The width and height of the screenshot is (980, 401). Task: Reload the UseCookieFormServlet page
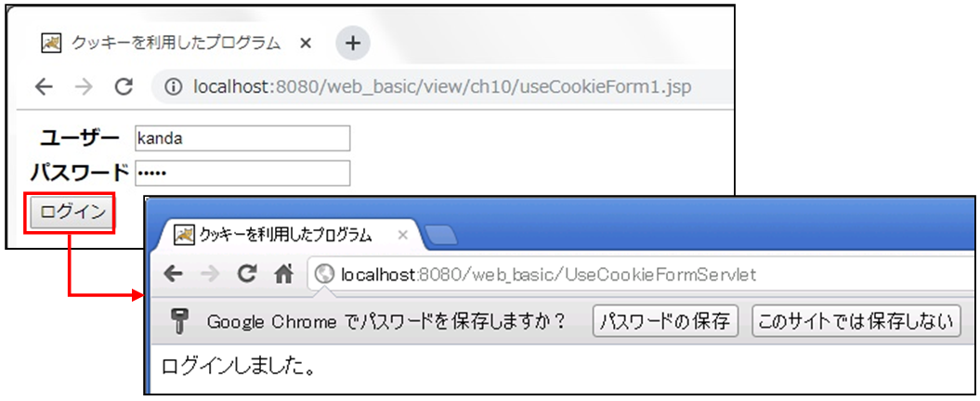[247, 274]
